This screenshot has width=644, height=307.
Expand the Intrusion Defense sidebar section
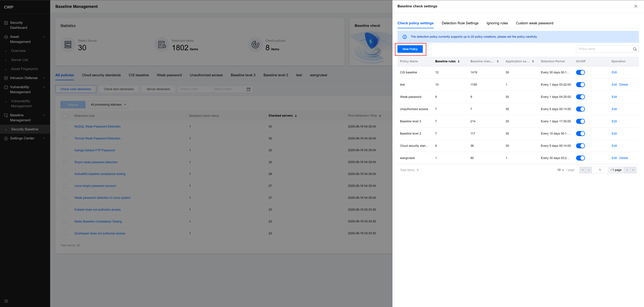click(x=44, y=78)
